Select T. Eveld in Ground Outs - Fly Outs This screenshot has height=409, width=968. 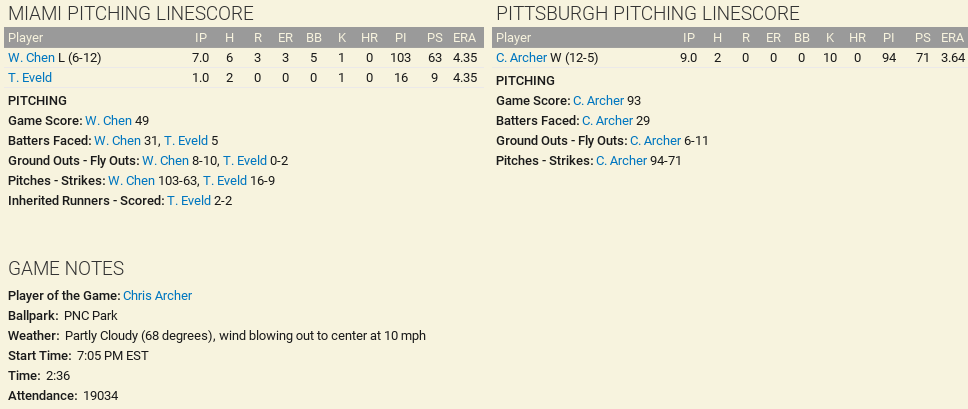tap(244, 160)
